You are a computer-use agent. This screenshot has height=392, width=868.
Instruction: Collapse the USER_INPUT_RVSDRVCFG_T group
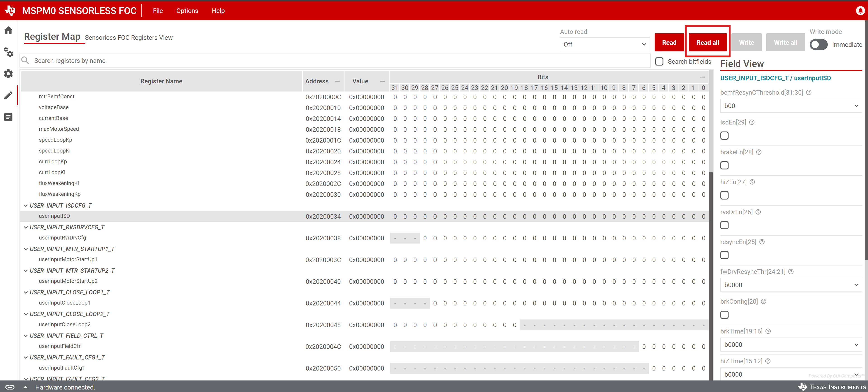point(26,227)
